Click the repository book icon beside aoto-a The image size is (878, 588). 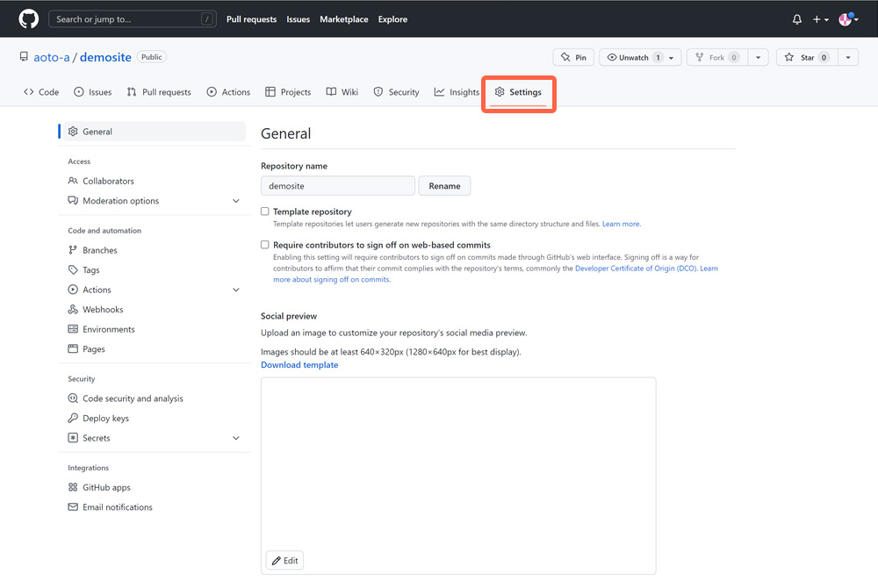click(24, 56)
